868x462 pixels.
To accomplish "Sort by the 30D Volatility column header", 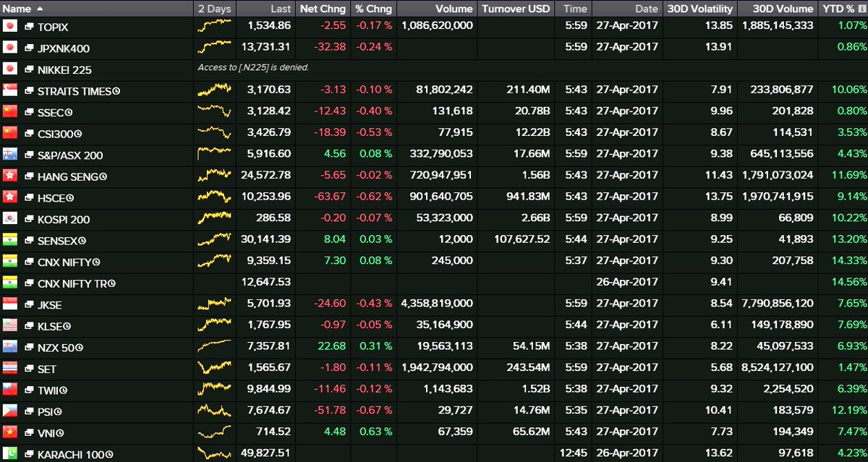I will (x=699, y=9).
